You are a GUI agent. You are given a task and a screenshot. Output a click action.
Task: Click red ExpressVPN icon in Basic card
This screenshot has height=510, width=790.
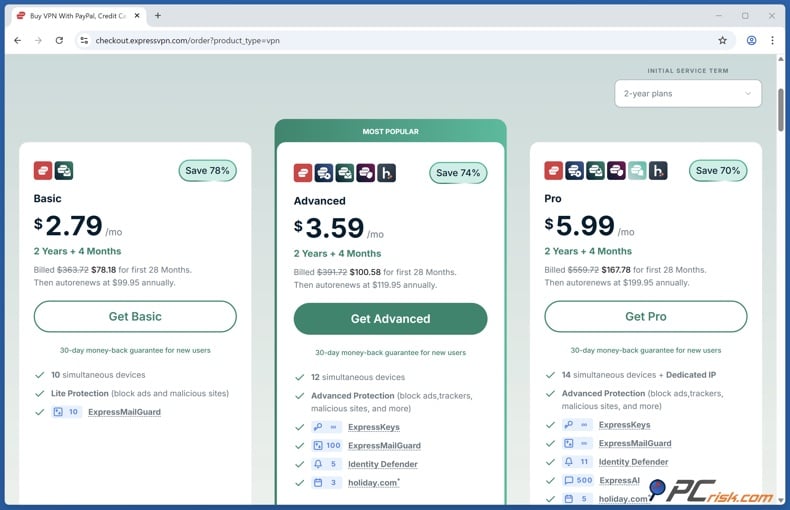click(x=43, y=170)
